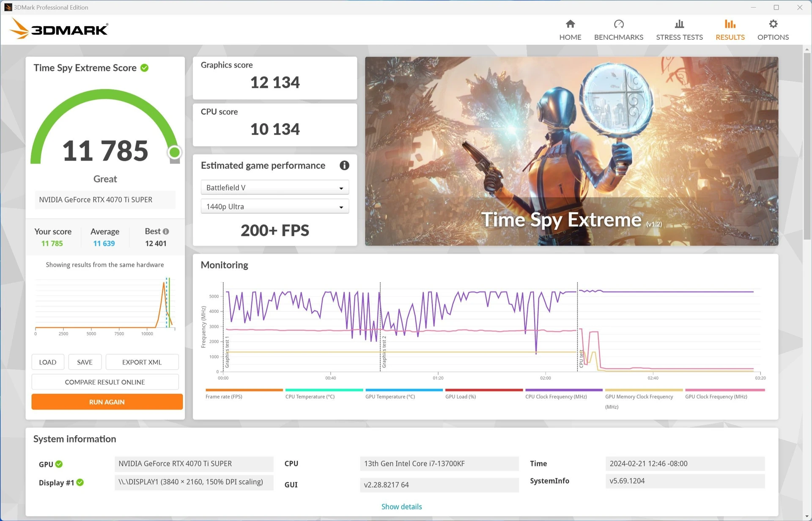Click the Graphics test 1 marker line

[x=223, y=327]
